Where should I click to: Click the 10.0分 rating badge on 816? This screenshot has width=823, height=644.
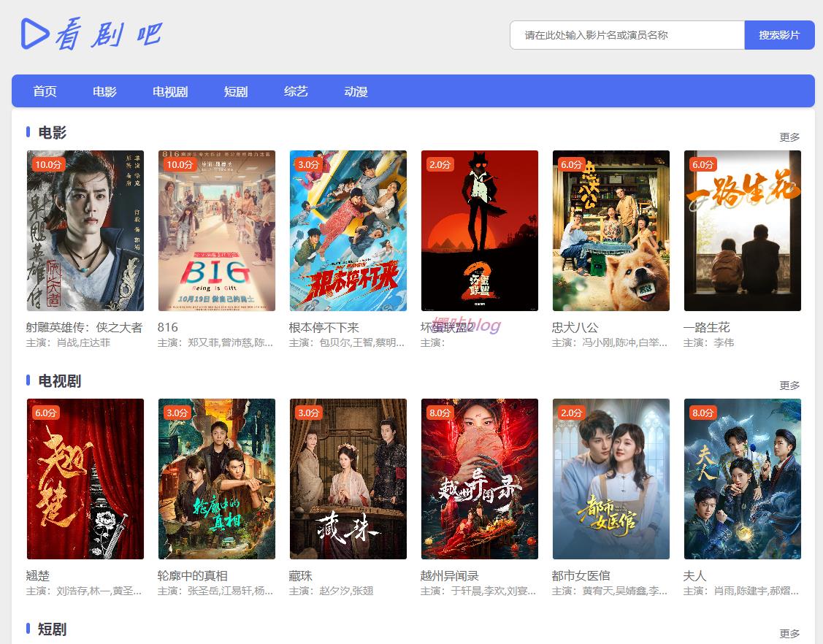coord(180,164)
